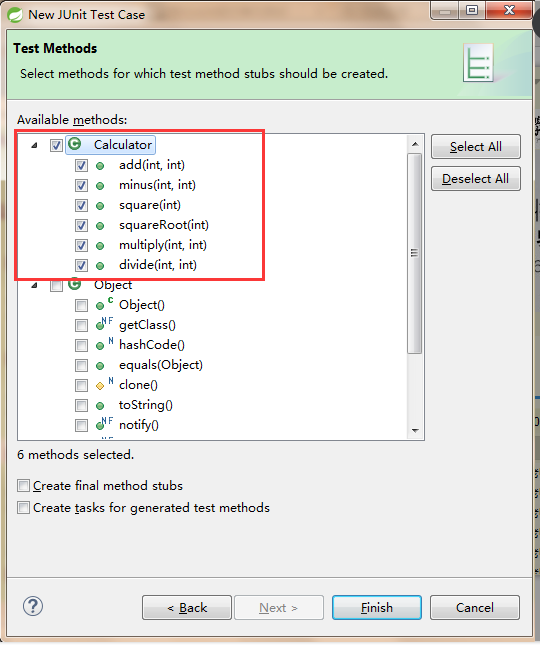The height and width of the screenshot is (646, 540).
Task: Uncheck the minus(int, int) method checkbox
Action: tap(81, 185)
